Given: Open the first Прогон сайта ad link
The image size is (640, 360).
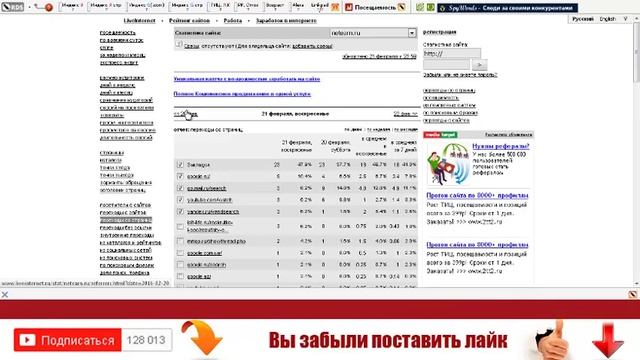Looking at the screenshot, I should 477,196.
